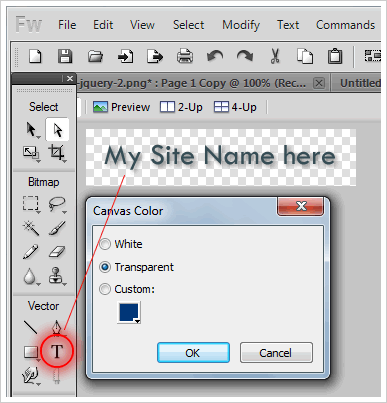This screenshot has height=403, width=387.
Task: Choose Custom canvas color option
Action: 127,289
